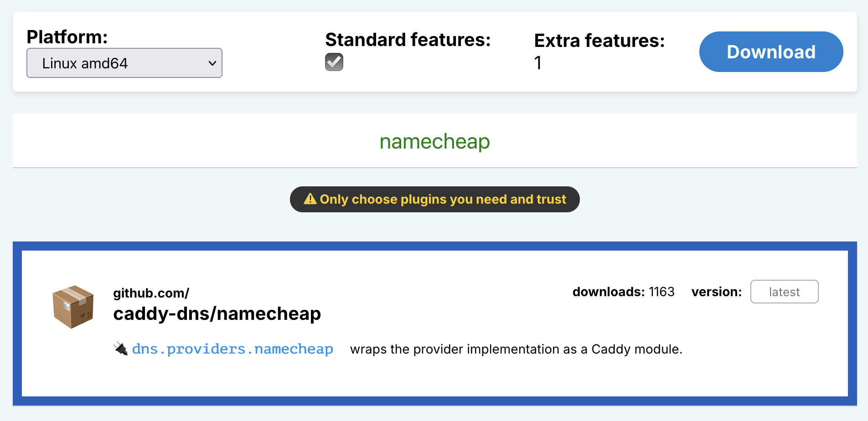The width and height of the screenshot is (868, 421).
Task: Click the github.com/ repository prefix text
Action: [151, 293]
